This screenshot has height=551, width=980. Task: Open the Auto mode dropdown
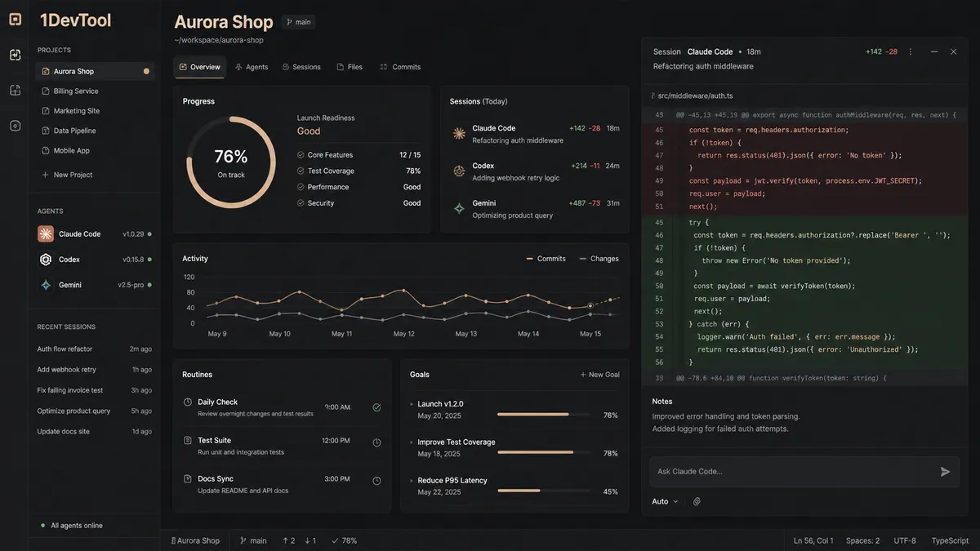pos(665,501)
